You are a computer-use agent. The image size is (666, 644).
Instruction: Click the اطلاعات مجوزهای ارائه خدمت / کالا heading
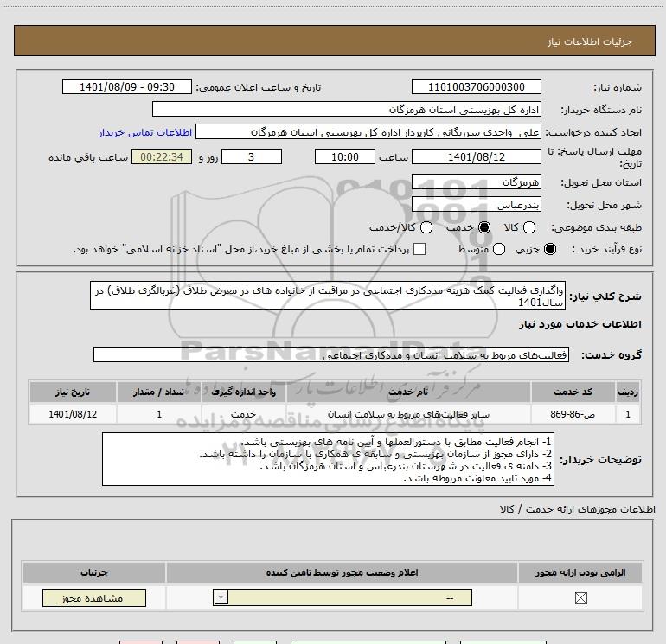(x=578, y=509)
